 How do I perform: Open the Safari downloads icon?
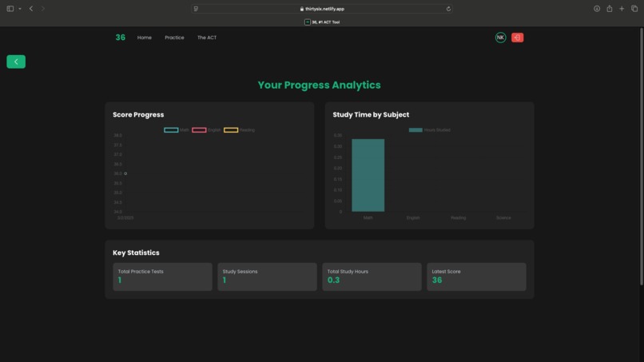click(x=597, y=9)
